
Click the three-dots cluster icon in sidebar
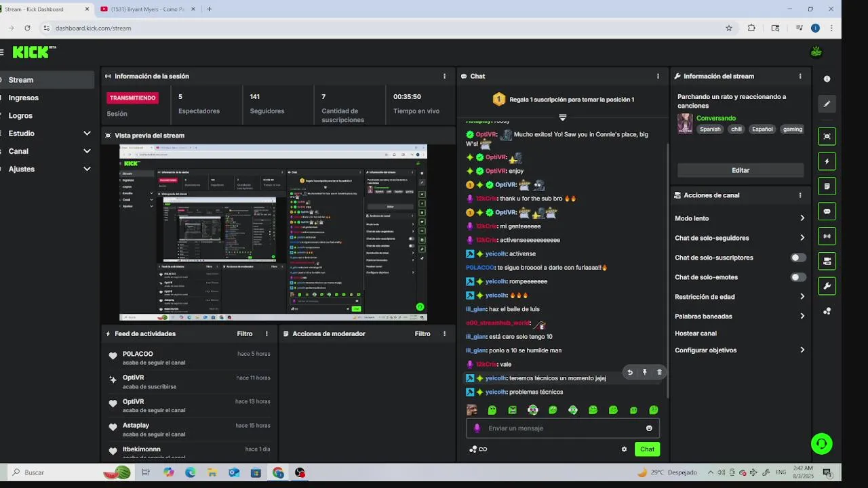pyautogui.click(x=827, y=311)
